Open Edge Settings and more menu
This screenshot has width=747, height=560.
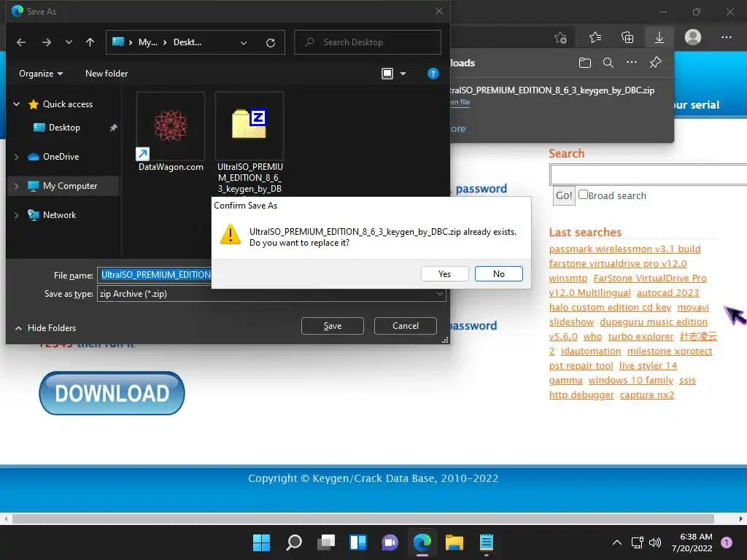(726, 37)
